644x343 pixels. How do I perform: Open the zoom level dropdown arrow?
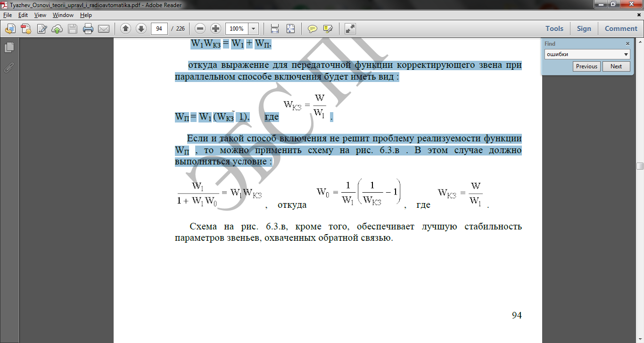[254, 29]
